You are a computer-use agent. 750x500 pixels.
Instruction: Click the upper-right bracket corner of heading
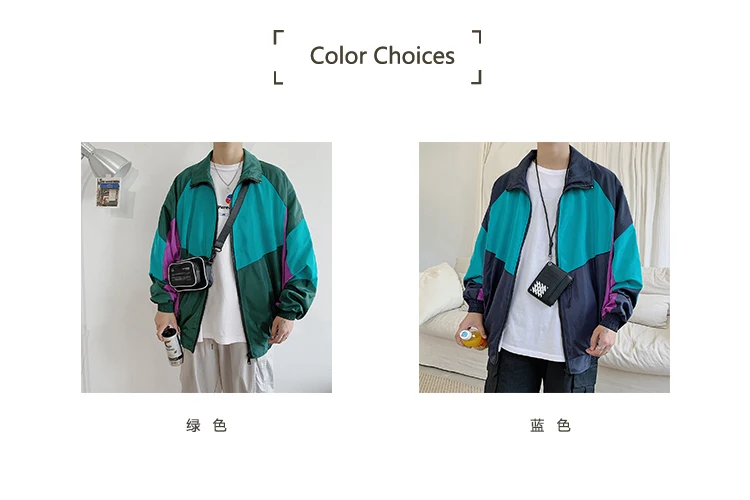[x=476, y=37]
